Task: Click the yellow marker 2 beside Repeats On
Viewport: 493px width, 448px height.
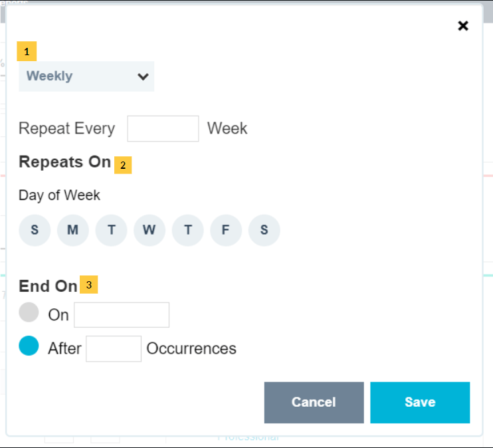Action: (123, 164)
